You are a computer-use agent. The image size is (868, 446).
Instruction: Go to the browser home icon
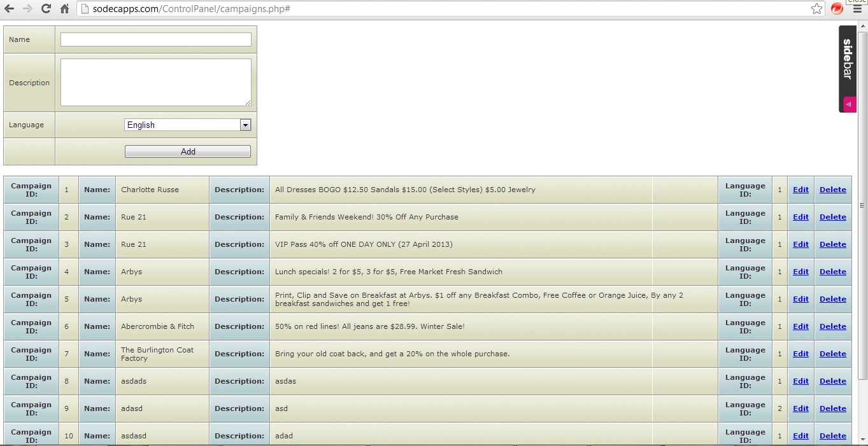tap(64, 9)
